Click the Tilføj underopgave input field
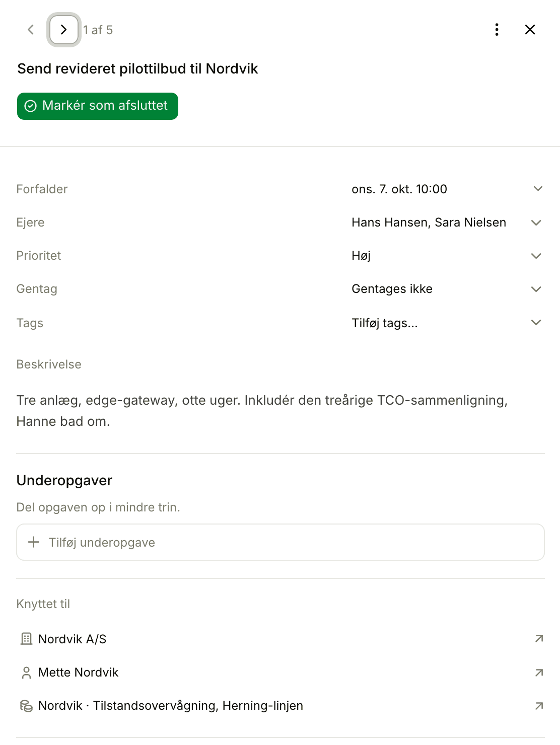The image size is (560, 745). point(281,542)
